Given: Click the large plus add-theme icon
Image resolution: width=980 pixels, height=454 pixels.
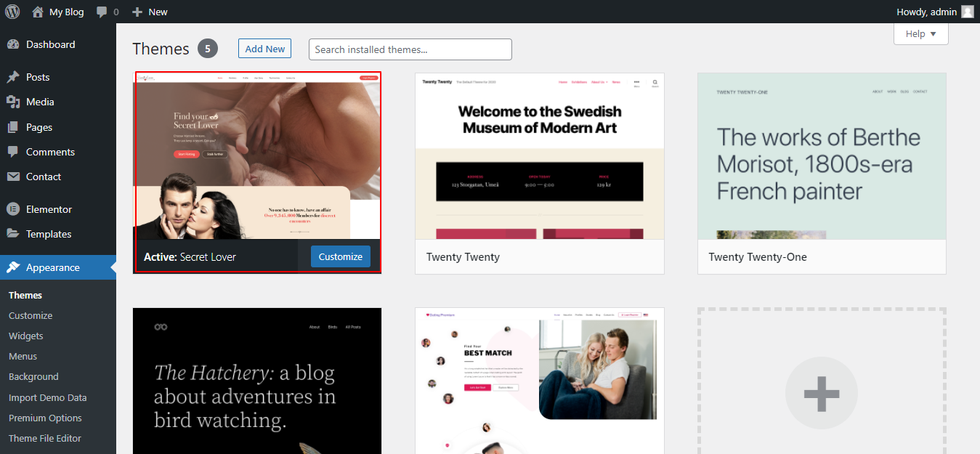Looking at the screenshot, I should point(822,393).
